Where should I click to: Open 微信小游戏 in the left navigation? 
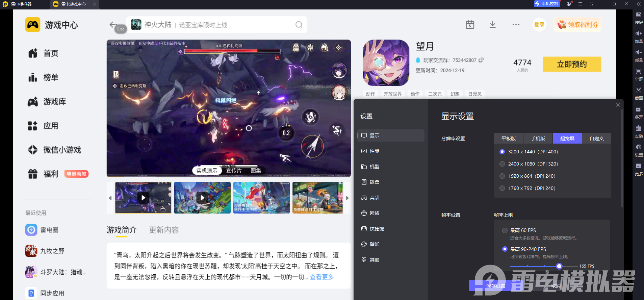(54, 150)
